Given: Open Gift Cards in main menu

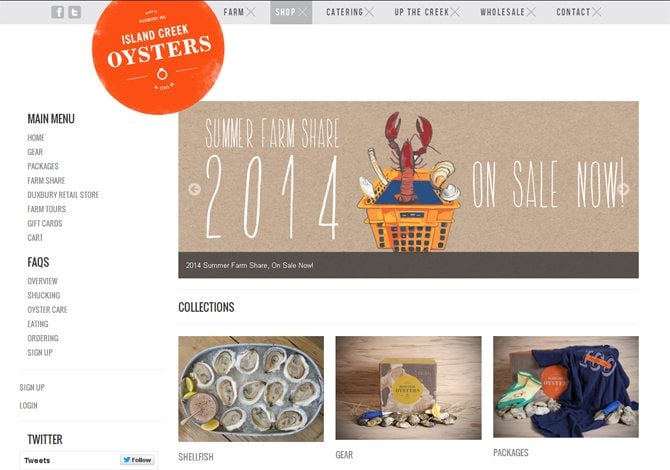Looking at the screenshot, I should [45, 223].
